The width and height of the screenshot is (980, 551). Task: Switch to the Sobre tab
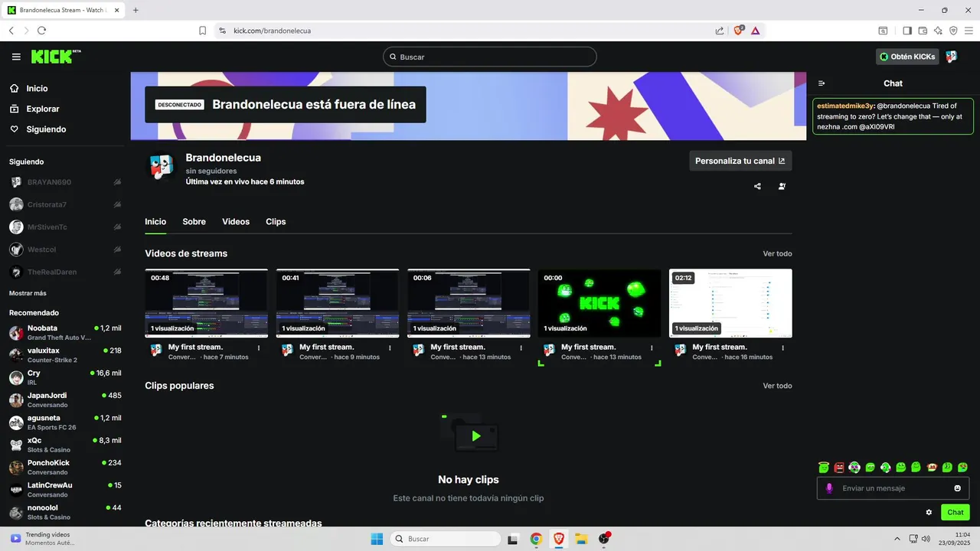[x=194, y=222]
